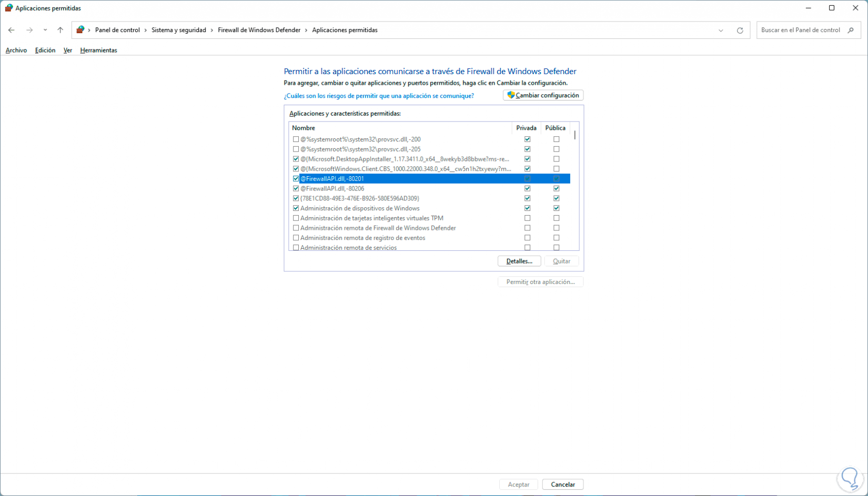
Task: Uncheck the {78E1CD88-49E3-476E-B926-580E596AD309} checkbox
Action: coord(296,198)
